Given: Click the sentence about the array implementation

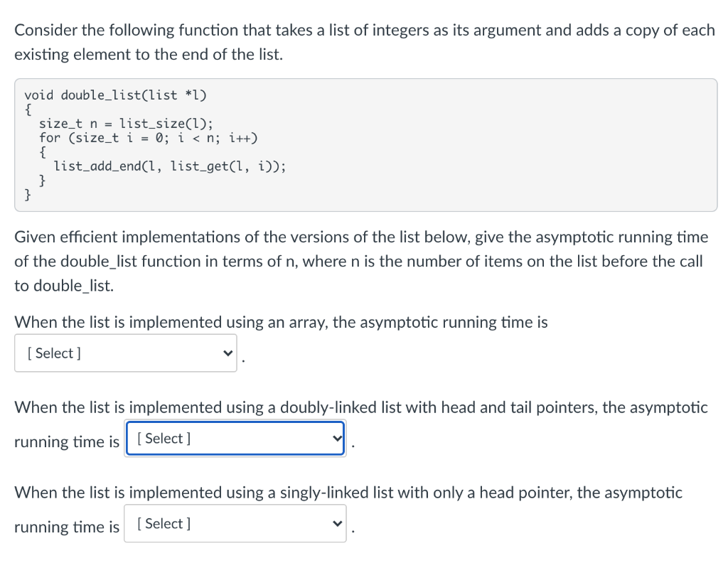Looking at the screenshot, I should [281, 322].
